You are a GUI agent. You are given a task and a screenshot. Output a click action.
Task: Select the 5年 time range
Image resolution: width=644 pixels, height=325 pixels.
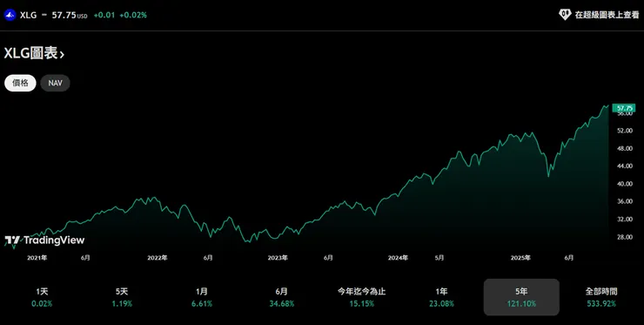521,297
